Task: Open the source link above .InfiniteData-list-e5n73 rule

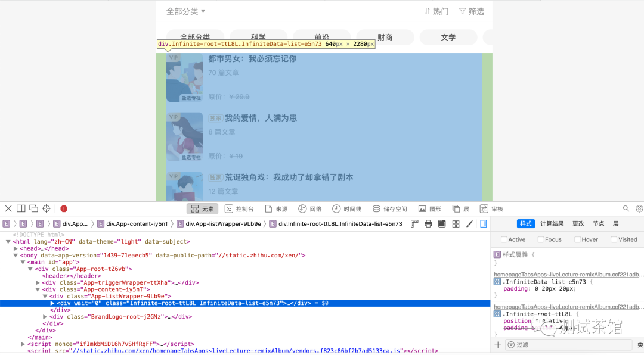Action: [x=568, y=275]
